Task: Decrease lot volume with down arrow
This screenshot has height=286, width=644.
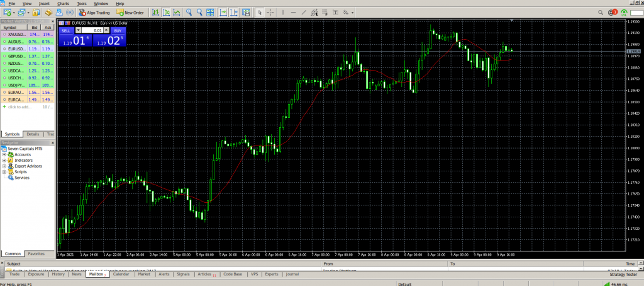Action: point(78,30)
